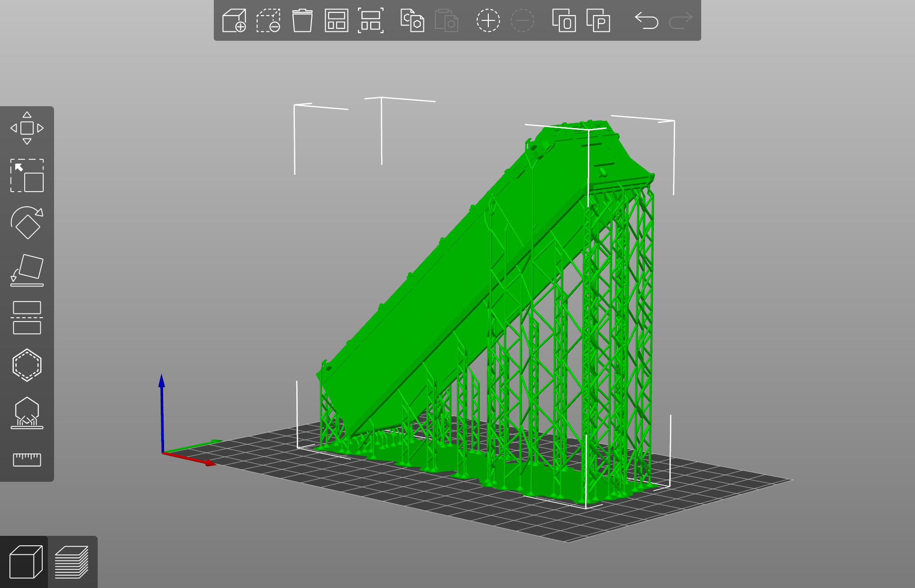Click the Add model icon
This screenshot has height=588, width=915.
tap(234, 21)
